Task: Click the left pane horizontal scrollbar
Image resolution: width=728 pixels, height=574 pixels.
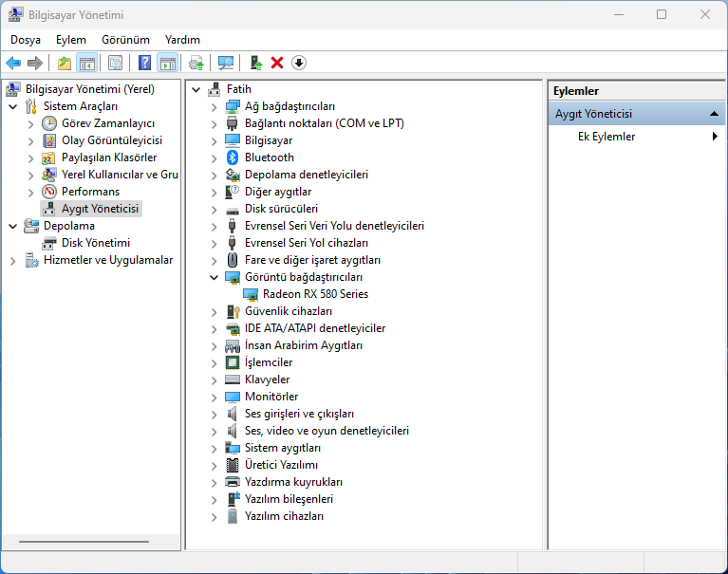Action: [x=90, y=542]
